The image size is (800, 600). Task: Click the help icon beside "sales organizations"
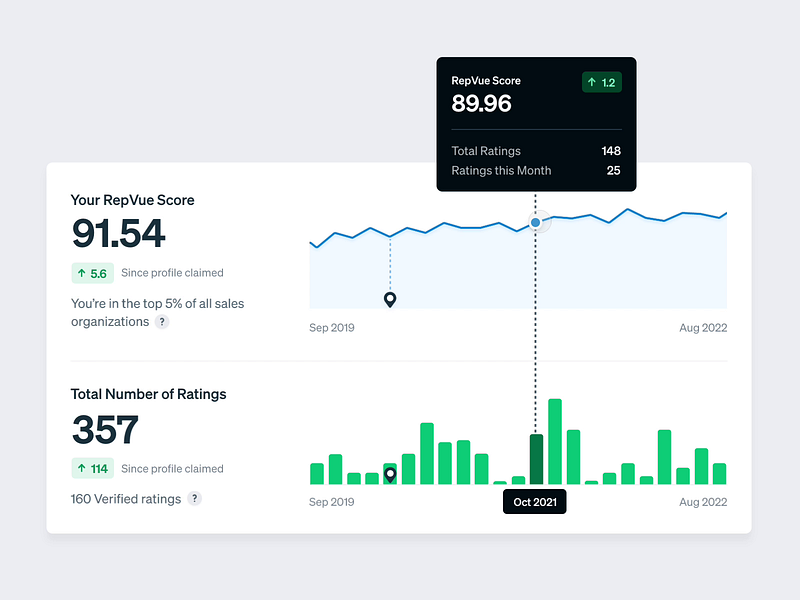point(162,322)
